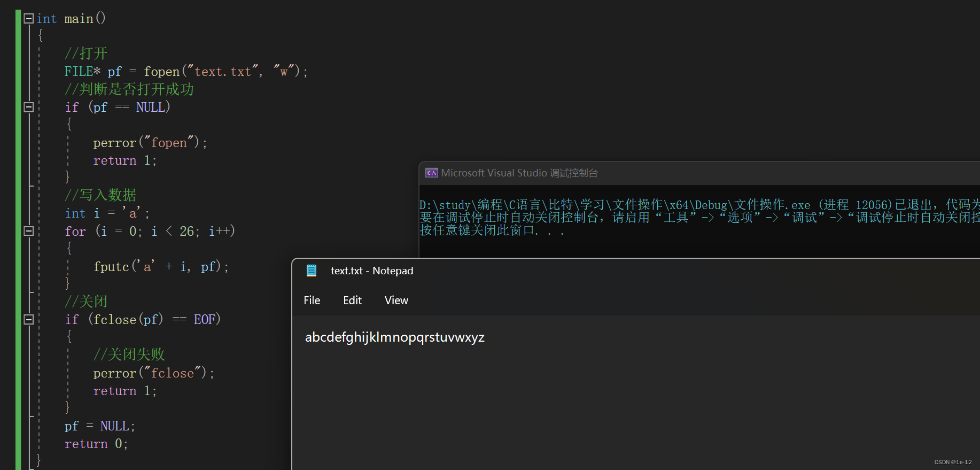Open the Notepad Edit menu
The height and width of the screenshot is (470, 980).
click(x=352, y=301)
